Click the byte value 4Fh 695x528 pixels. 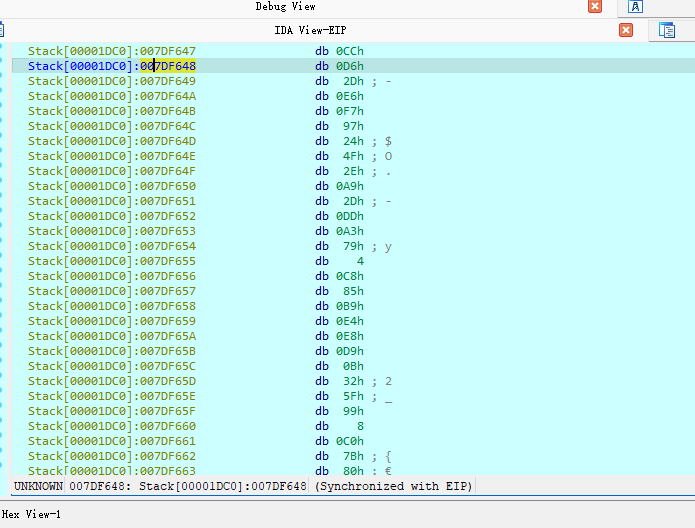coord(353,156)
